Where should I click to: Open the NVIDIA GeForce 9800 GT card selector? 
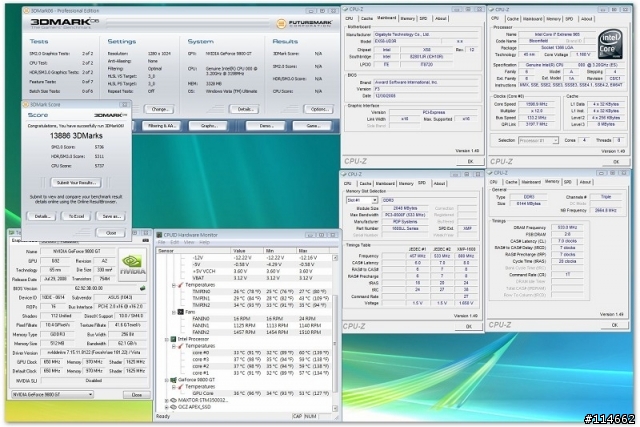52,394
